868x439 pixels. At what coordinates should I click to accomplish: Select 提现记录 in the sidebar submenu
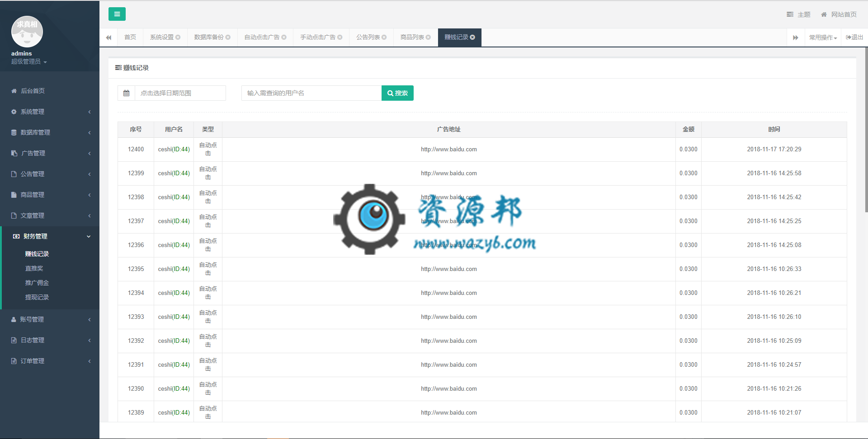point(37,297)
